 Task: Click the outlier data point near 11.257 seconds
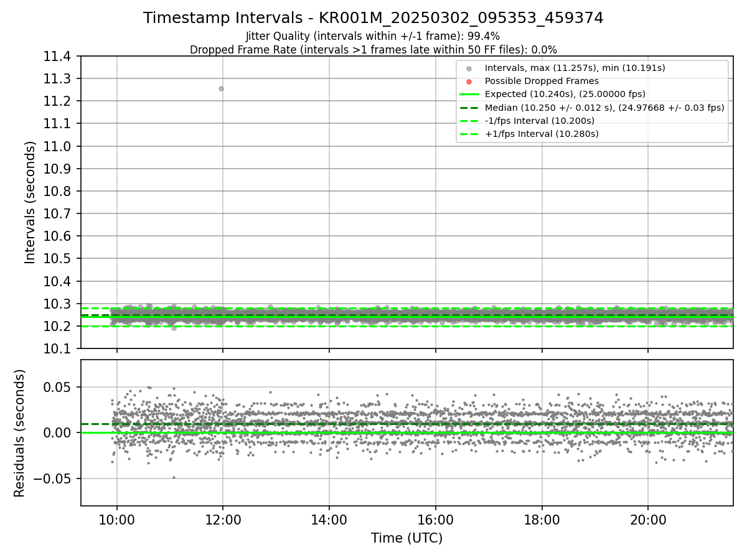point(221,88)
